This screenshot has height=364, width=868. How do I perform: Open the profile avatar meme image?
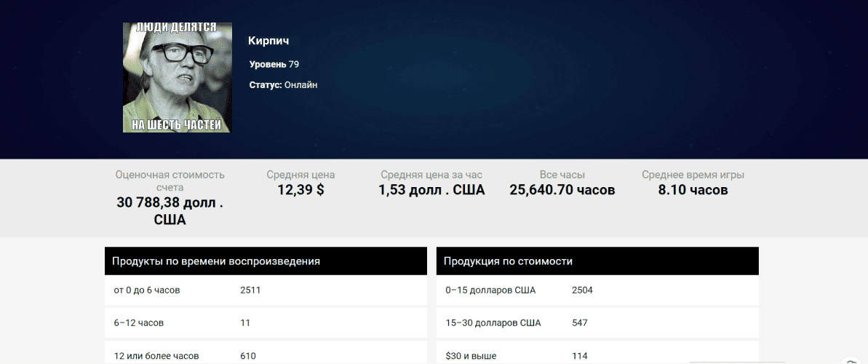(x=177, y=78)
